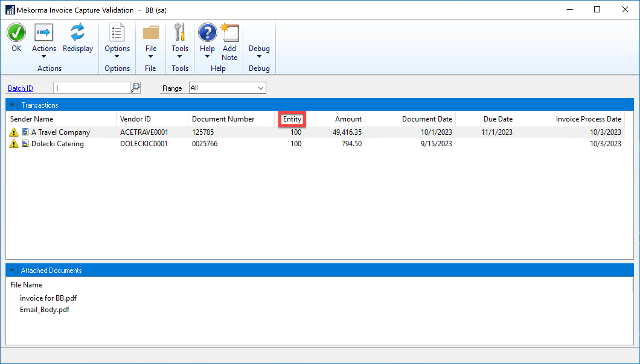Click the dropdown arrow under File
Screen dimensions: 640x364
tap(151, 57)
